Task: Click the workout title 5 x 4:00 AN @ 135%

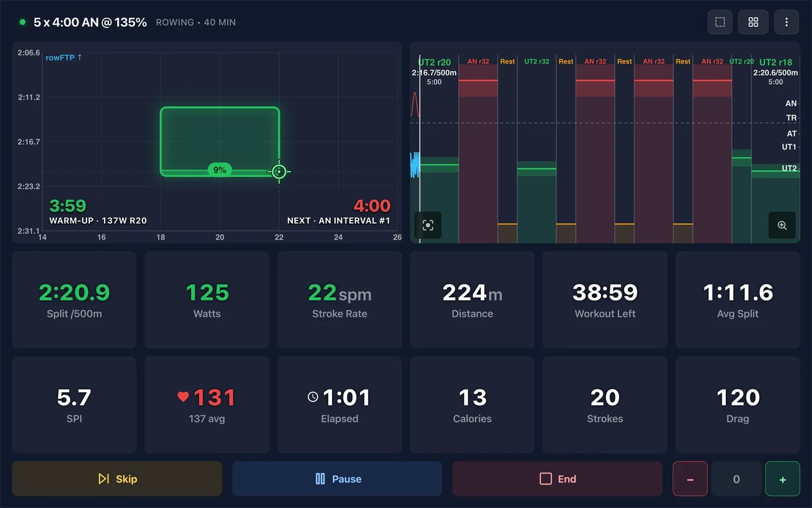Action: [x=90, y=22]
